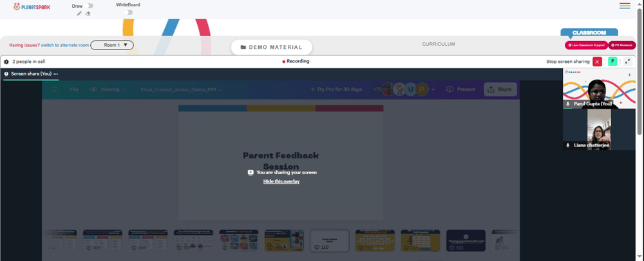Open the Classroom tab
644x261 pixels.
pos(589,33)
